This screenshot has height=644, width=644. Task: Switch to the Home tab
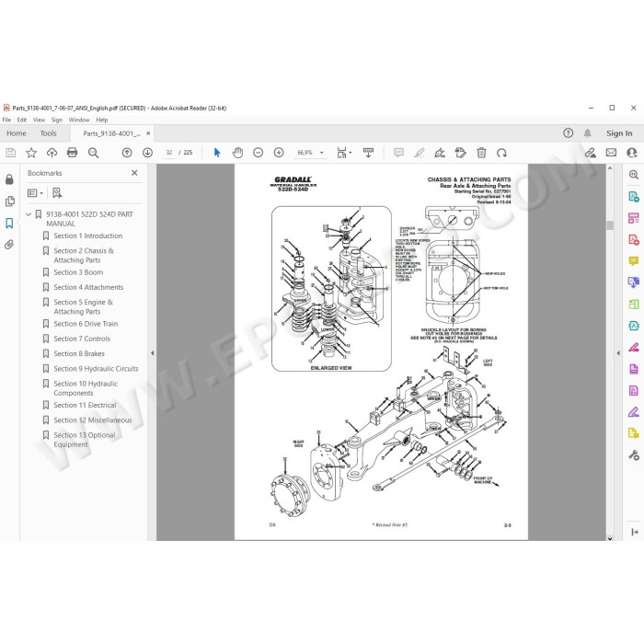point(17,133)
